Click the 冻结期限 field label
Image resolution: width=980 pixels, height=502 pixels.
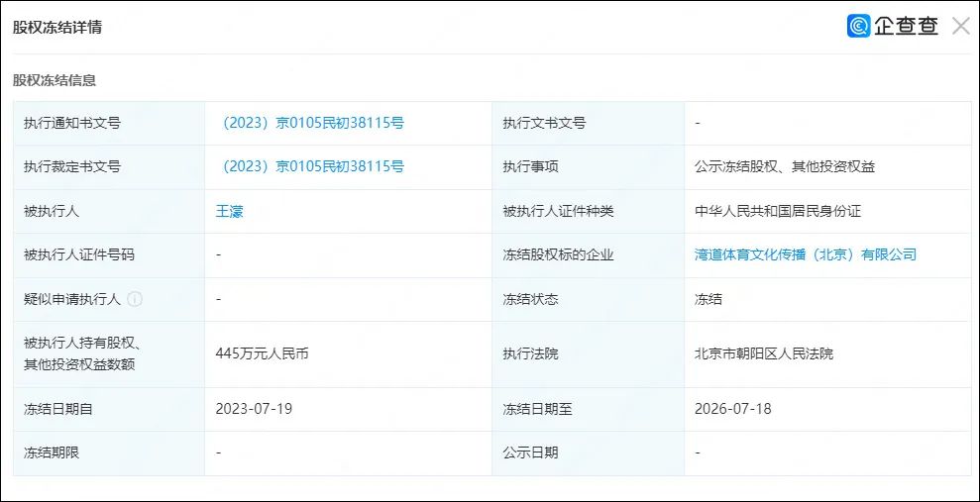[x=52, y=452]
